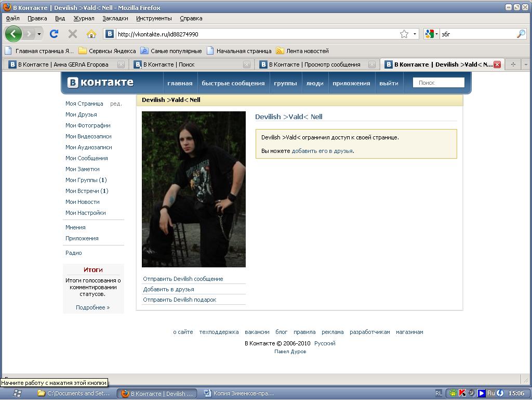The width and height of the screenshot is (532, 400).
Task: Open the Лента новостей RSS feed bookmark
Action: pos(302,51)
